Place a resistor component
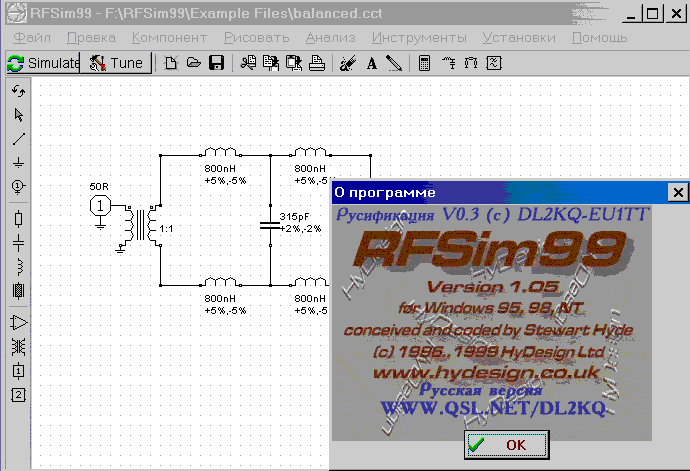 [x=18, y=218]
